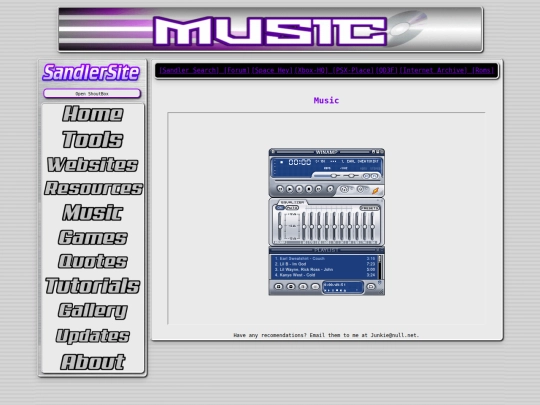Image resolution: width=540 pixels, height=405 pixels.
Task: Click the Eject/open file button in Winamp
Action: click(x=330, y=189)
